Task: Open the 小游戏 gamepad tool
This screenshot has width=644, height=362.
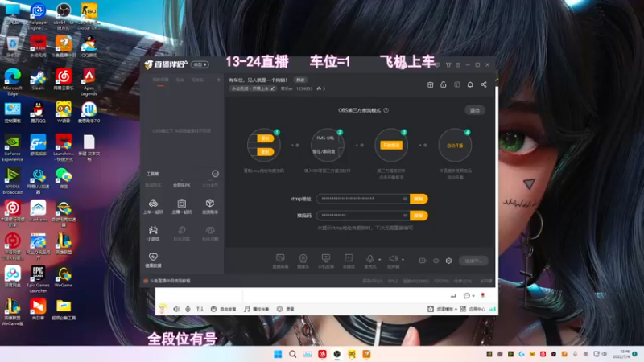Action: [153, 233]
